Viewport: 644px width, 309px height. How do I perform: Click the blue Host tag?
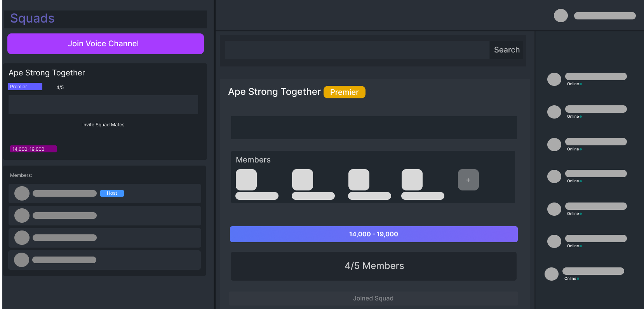tap(112, 193)
